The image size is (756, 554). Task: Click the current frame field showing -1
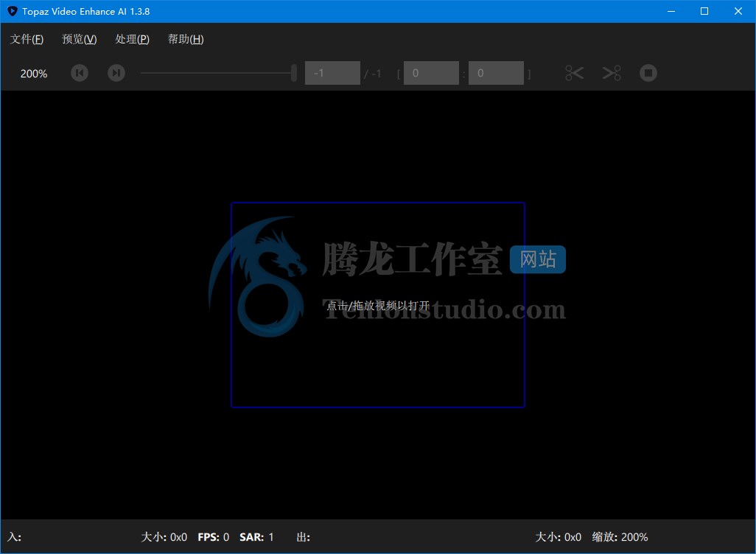(x=332, y=73)
